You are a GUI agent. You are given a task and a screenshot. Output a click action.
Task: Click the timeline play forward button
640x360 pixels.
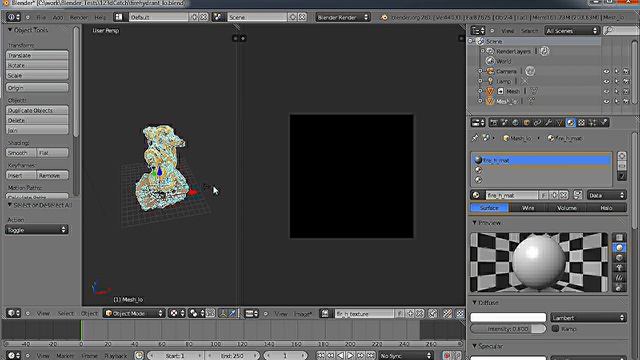(x=350, y=356)
